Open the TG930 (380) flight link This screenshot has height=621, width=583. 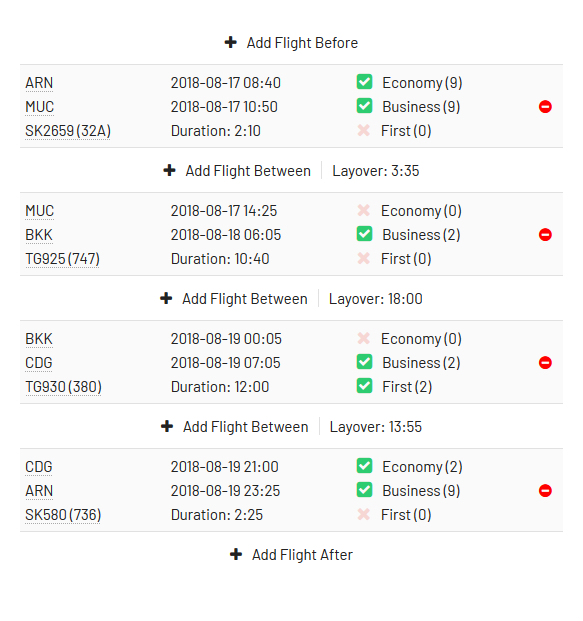(63, 387)
